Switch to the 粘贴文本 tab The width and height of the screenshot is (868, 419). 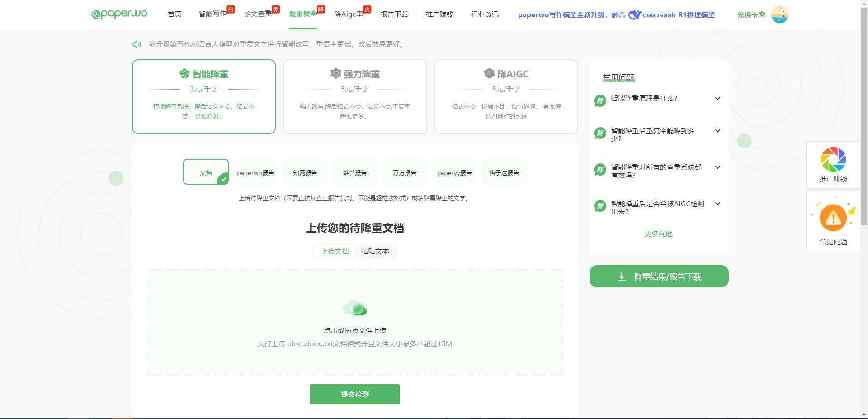point(375,252)
